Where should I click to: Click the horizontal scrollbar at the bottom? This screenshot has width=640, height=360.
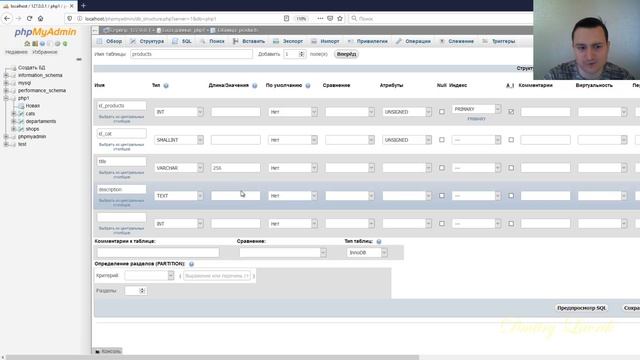click(x=212, y=357)
